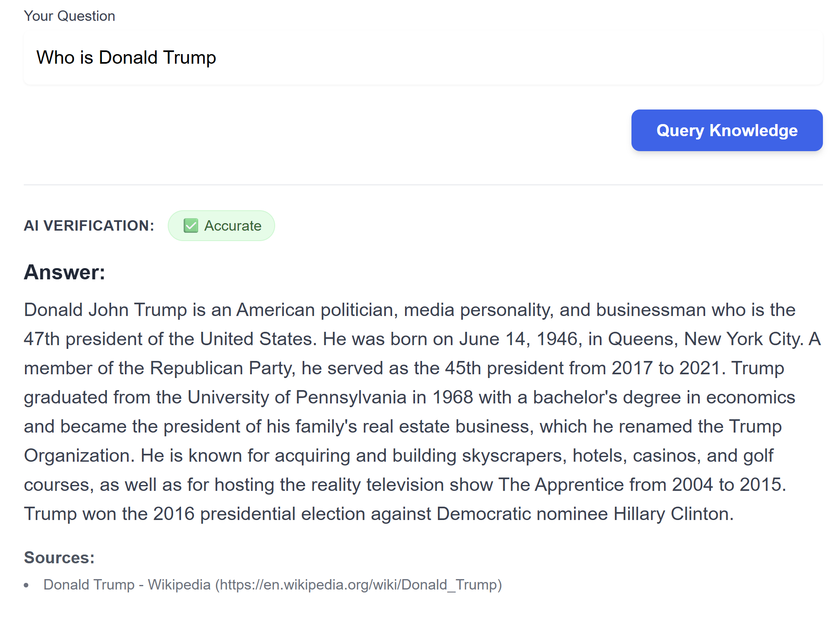This screenshot has height=617, width=840.
Task: Click 'The Apprentice' in the answer text
Action: (x=561, y=485)
